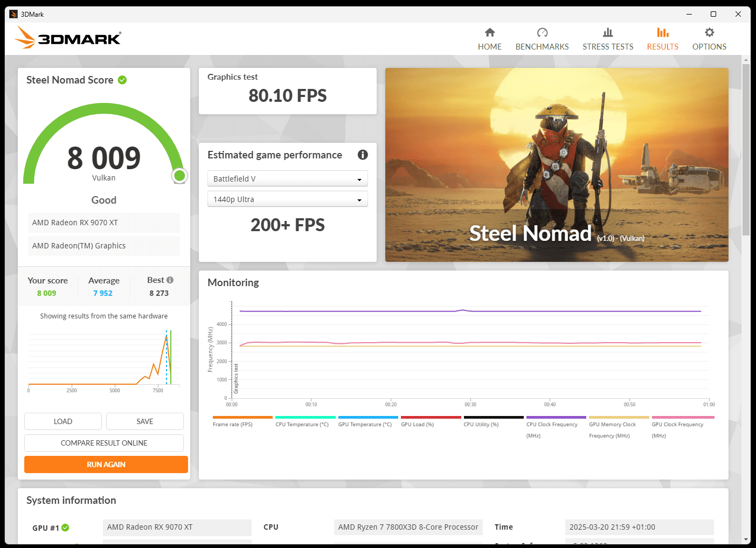Viewport: 756px width, 548px height.
Task: Click the green check icon next to GPU #1
Action: 65,528
